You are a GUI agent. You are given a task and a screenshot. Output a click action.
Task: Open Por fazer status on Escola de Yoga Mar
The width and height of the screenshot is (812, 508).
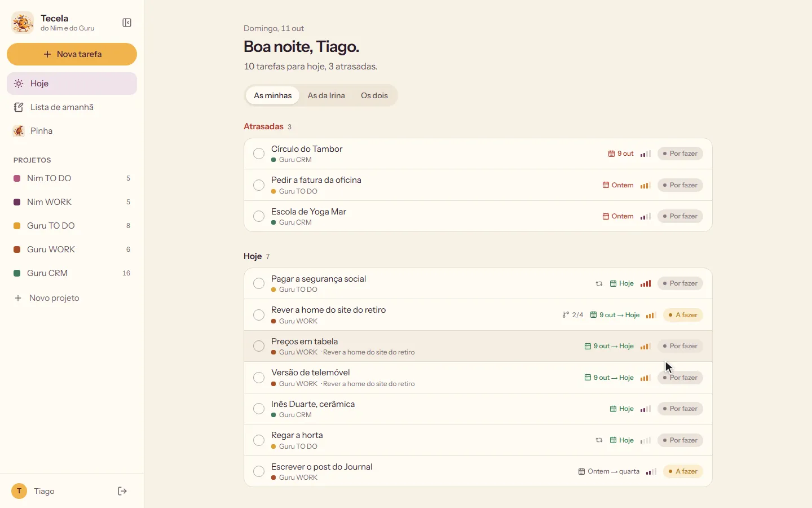coord(681,216)
